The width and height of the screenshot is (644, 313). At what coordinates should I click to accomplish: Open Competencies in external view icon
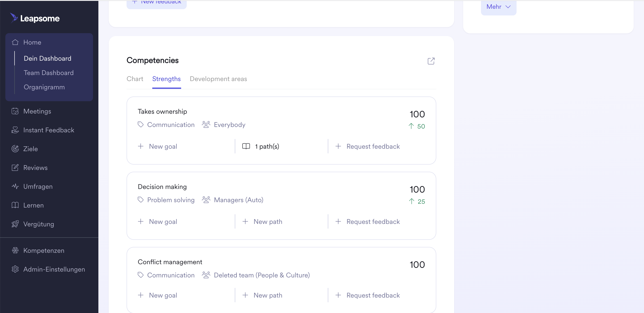point(431,61)
